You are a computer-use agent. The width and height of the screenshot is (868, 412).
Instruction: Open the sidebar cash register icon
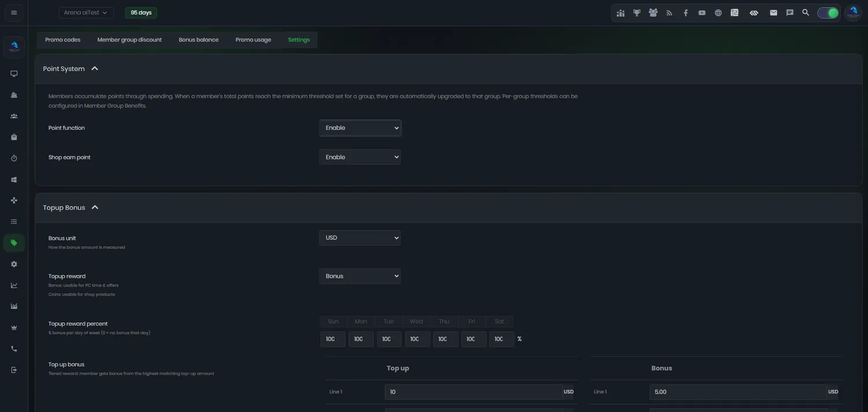tap(14, 95)
